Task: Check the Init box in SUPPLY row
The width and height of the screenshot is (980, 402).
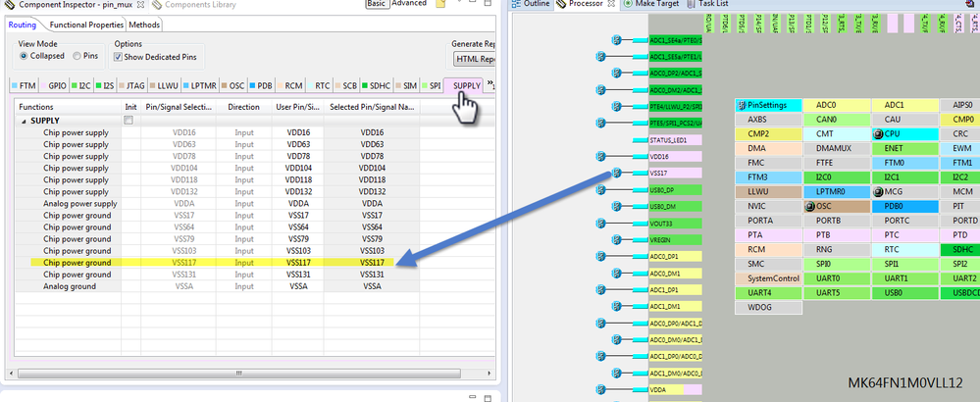Action: click(129, 121)
